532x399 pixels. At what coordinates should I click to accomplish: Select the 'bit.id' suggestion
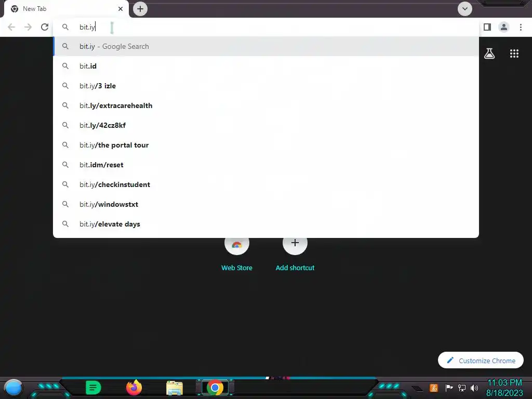click(266, 66)
